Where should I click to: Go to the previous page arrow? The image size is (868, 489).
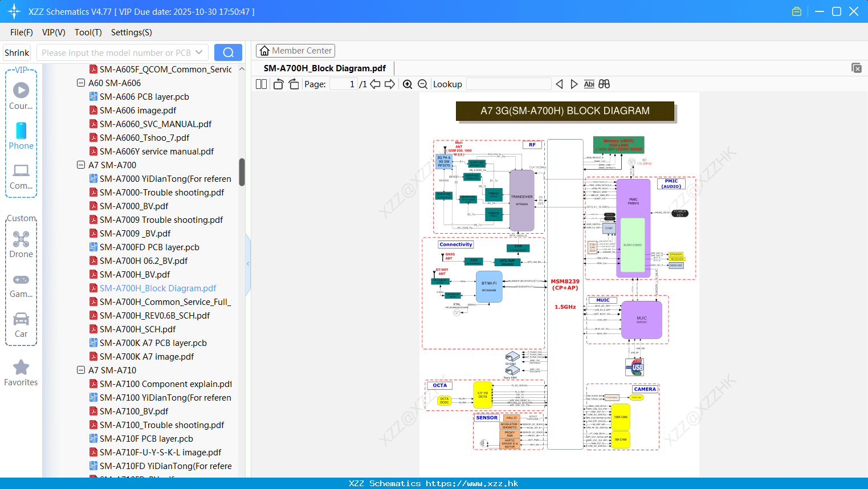click(375, 84)
